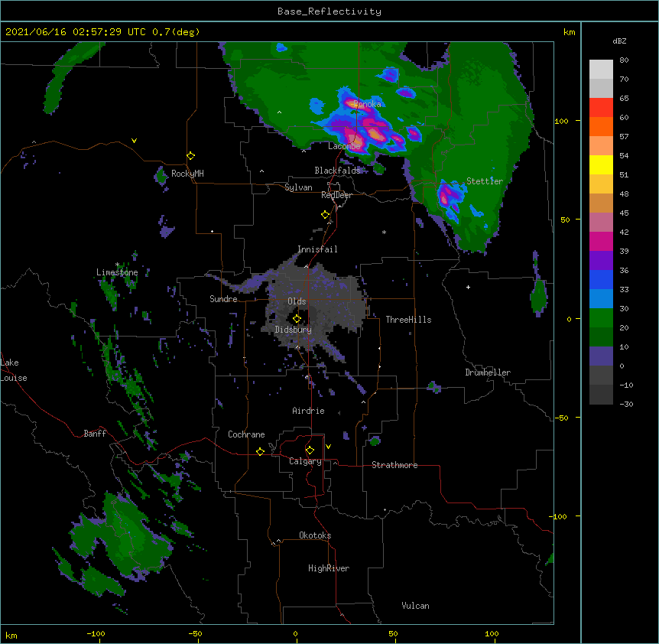
Task: Click the Didsbury label
Action: click(x=293, y=330)
